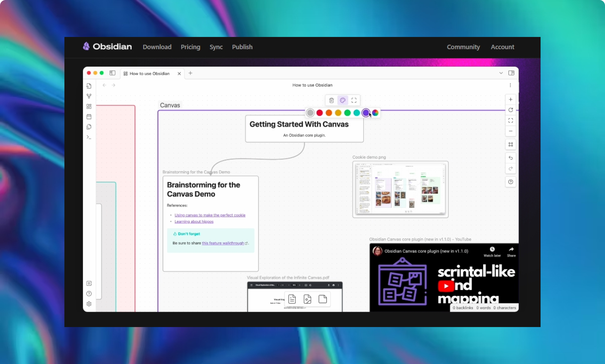Open the this feature walkthrough link
This screenshot has width=605, height=364.
[223, 243]
